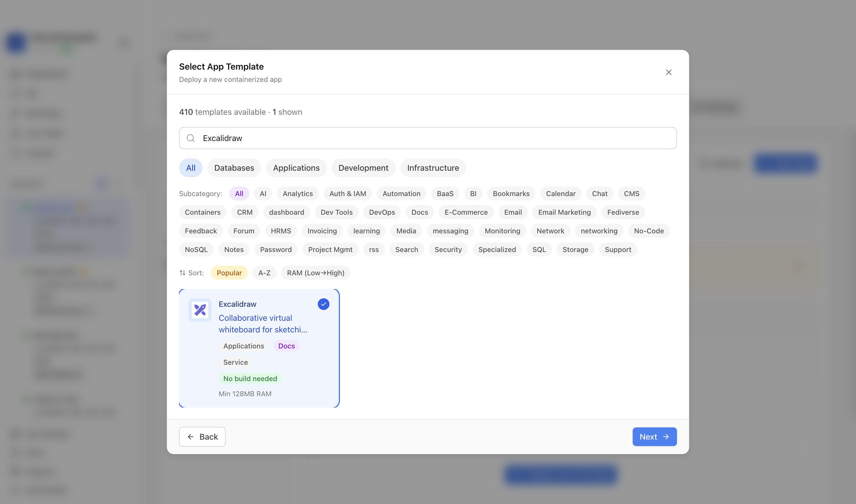Proceed with the Next button
The image size is (856, 504).
point(655,436)
